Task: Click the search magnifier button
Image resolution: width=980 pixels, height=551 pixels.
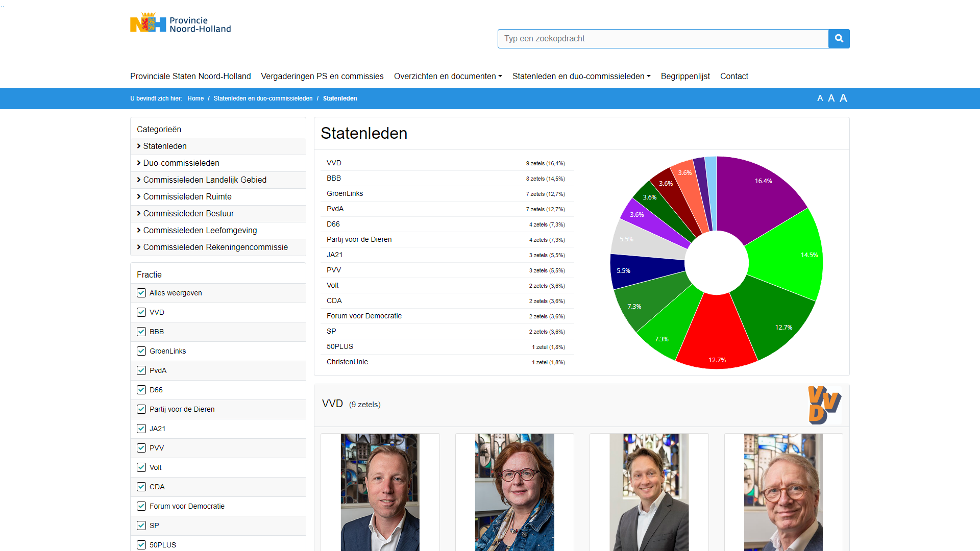Action: [x=839, y=39]
